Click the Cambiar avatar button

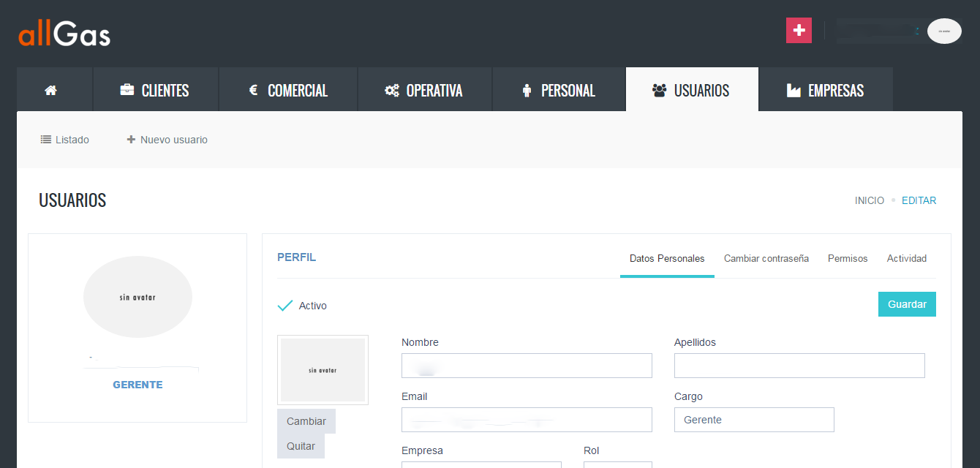coord(306,421)
